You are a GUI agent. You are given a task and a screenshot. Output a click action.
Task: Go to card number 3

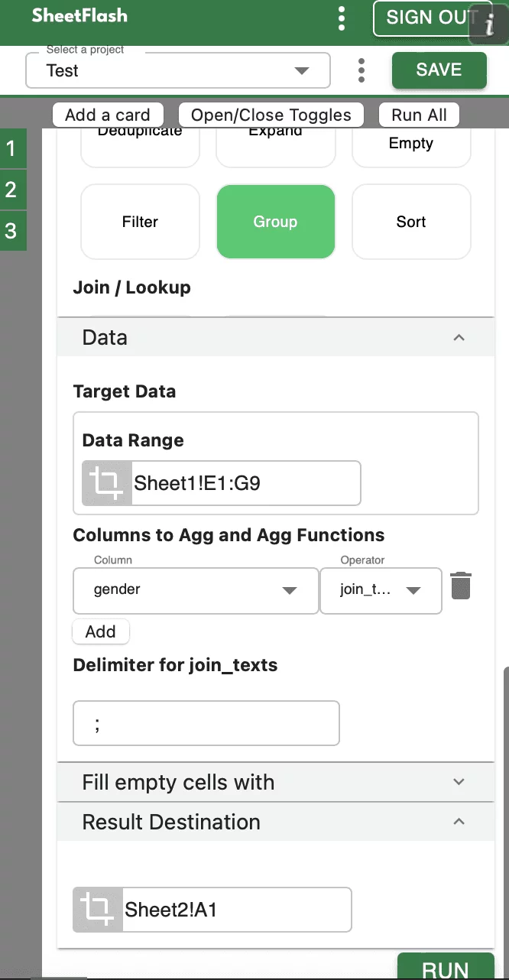11,230
